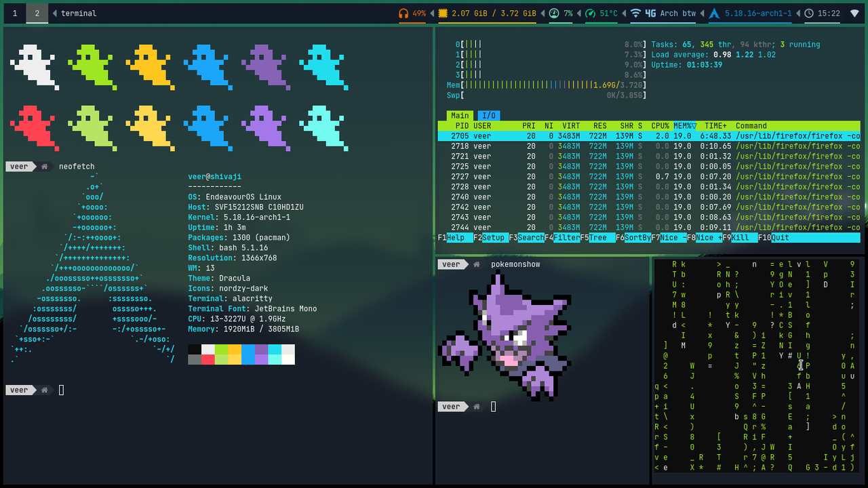Click the MEM% sort indicator column header
The height and width of the screenshot is (488, 868).
click(685, 126)
